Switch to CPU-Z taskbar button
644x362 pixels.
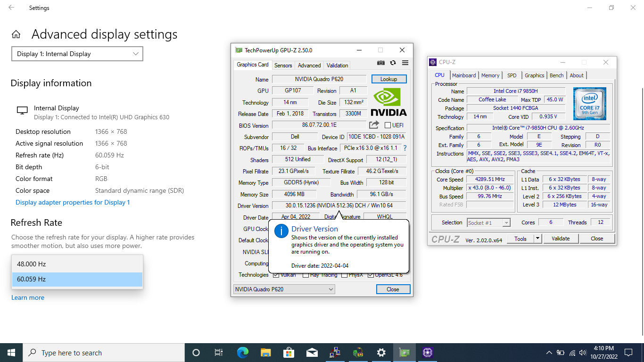428,353
